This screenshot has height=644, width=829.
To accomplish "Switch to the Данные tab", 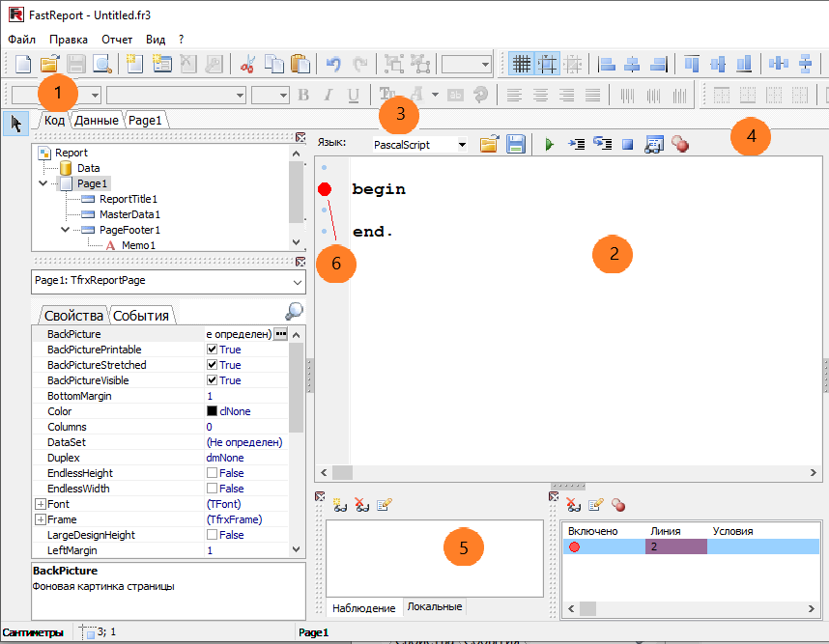I will (x=96, y=121).
